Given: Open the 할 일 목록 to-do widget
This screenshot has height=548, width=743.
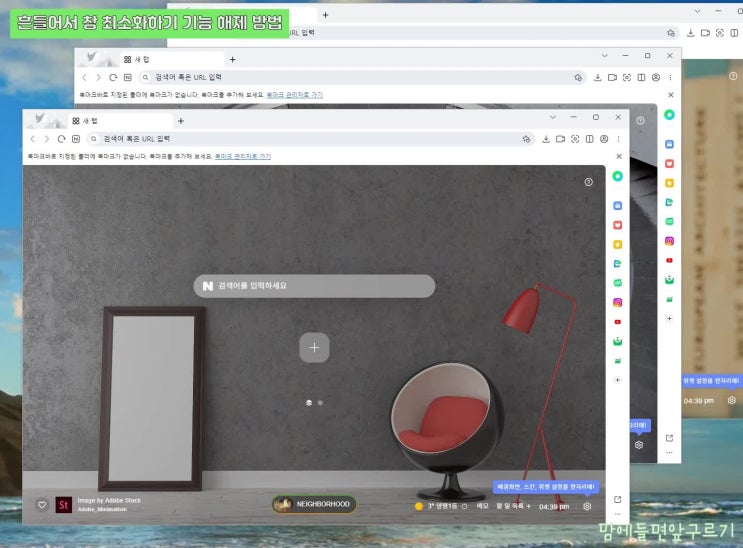Looking at the screenshot, I should coord(513,506).
